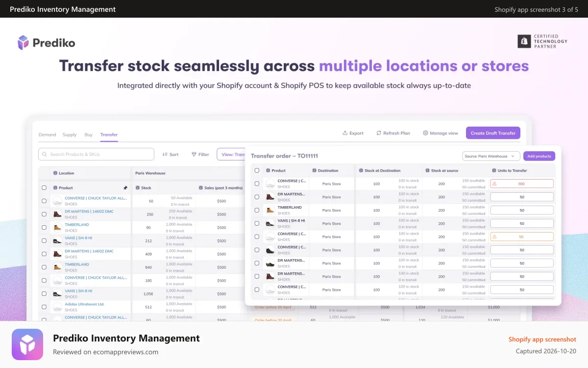The image size is (588, 368).
Task: Click Vans shoe thumbnail in Transfer order
Action: click(x=270, y=223)
